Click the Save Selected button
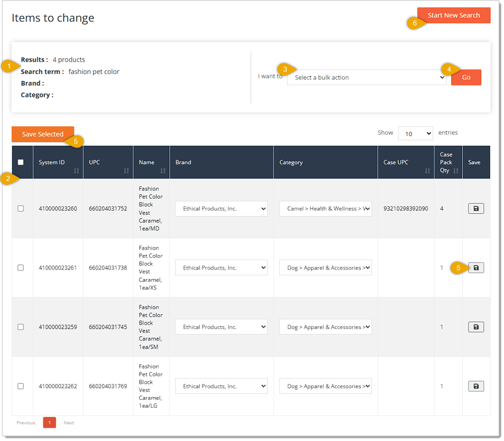 click(x=43, y=134)
